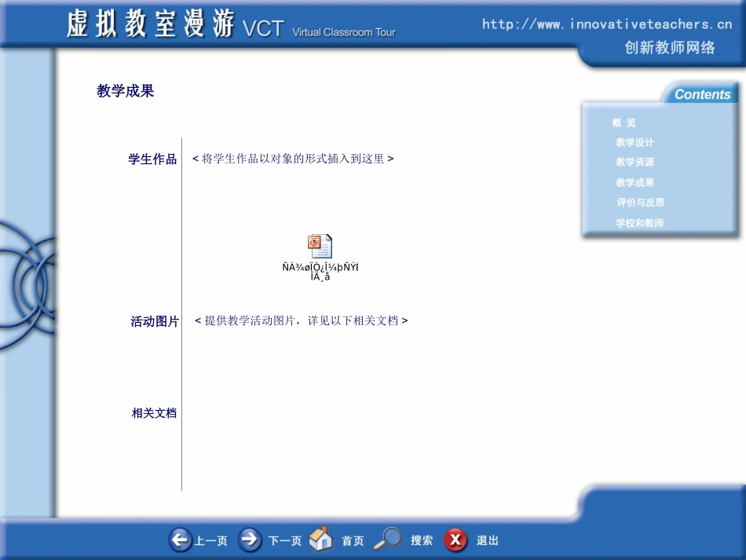Click the search magnifying glass icon
The height and width of the screenshot is (560, 746).
(x=387, y=539)
